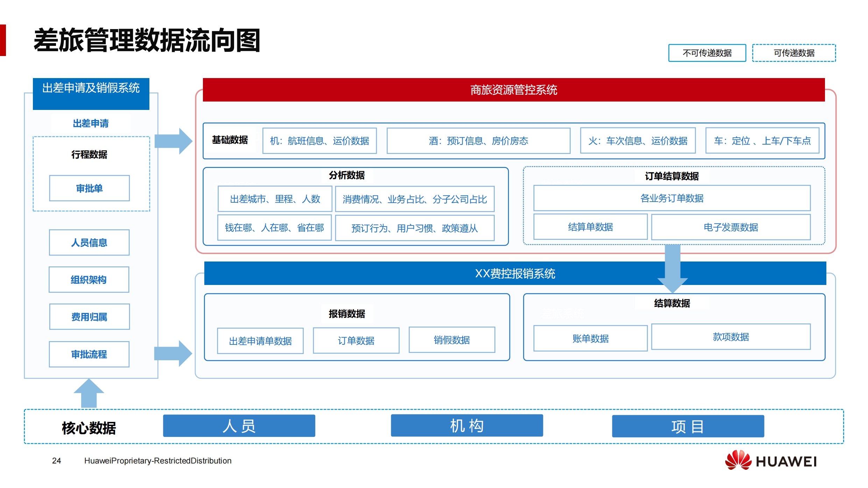Select the 不可传递数据 legend box

pos(707,53)
